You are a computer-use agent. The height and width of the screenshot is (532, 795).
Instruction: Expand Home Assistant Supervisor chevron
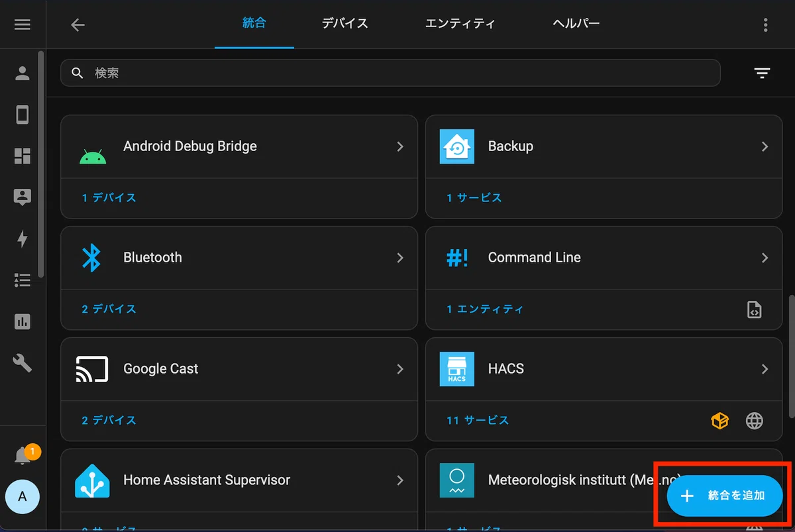pyautogui.click(x=400, y=480)
